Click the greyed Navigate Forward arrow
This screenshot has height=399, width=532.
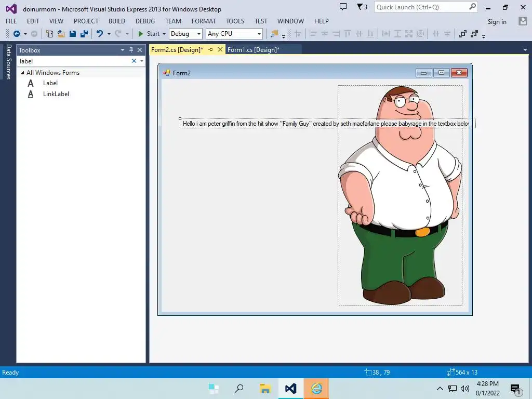pyautogui.click(x=34, y=34)
